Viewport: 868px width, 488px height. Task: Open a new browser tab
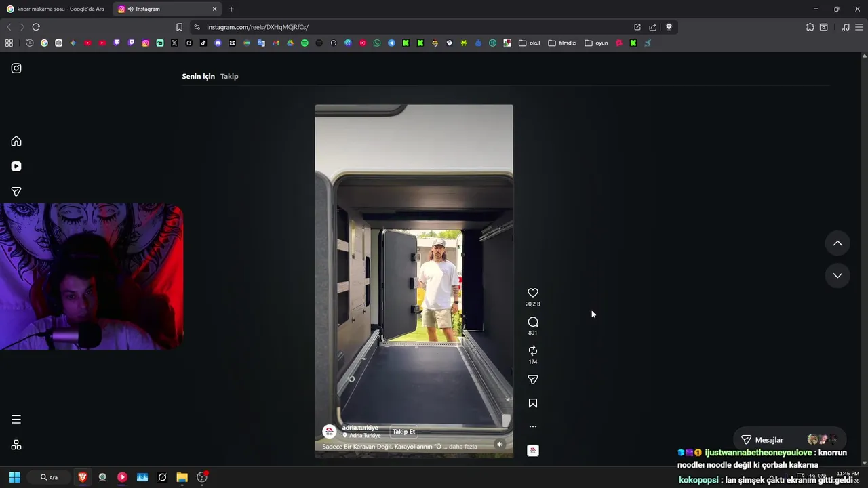tap(231, 9)
